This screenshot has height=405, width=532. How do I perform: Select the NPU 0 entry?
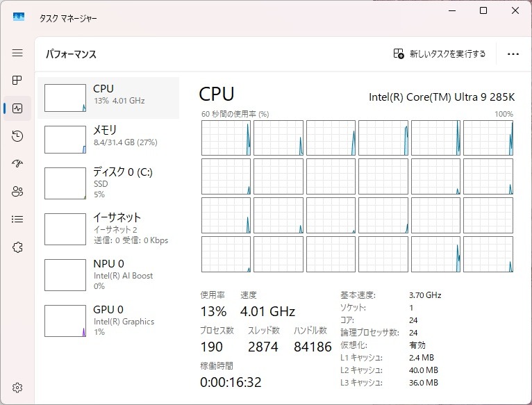108,274
